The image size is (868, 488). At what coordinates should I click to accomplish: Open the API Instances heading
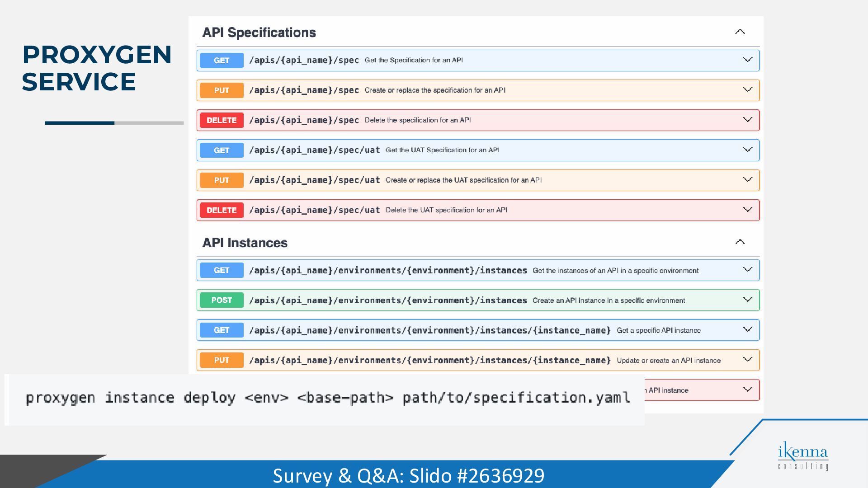coord(245,243)
